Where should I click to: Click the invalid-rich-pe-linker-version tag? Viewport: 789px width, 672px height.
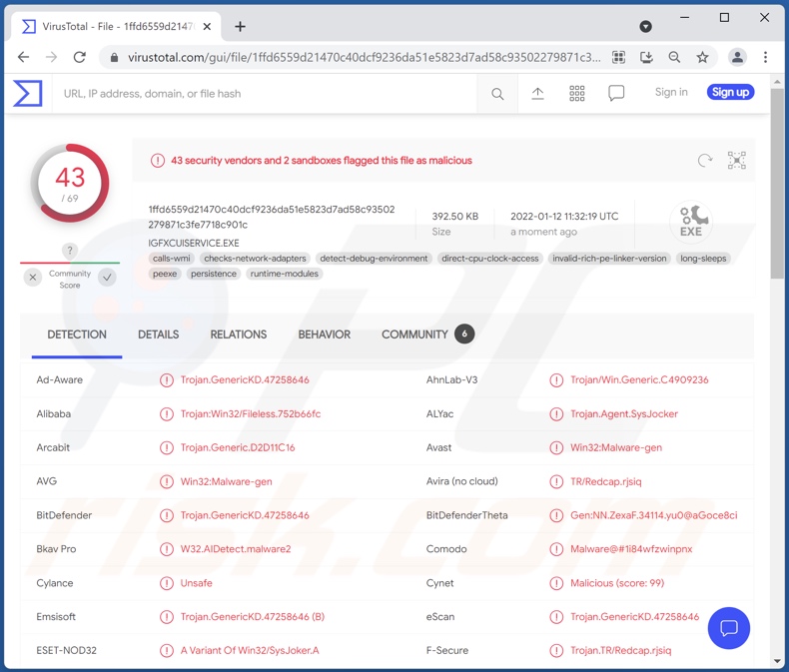coord(609,259)
